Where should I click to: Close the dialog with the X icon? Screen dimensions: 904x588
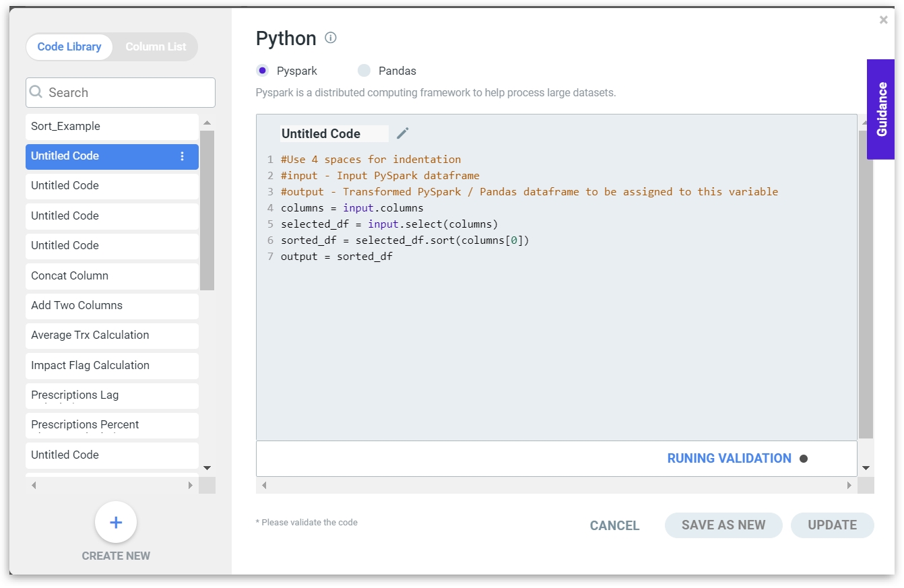[883, 20]
